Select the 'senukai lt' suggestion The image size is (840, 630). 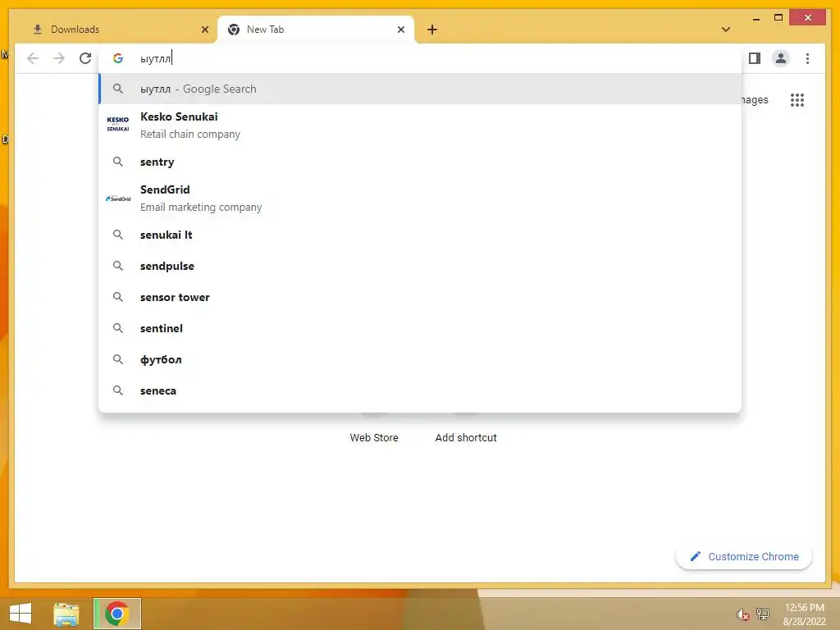421,235
